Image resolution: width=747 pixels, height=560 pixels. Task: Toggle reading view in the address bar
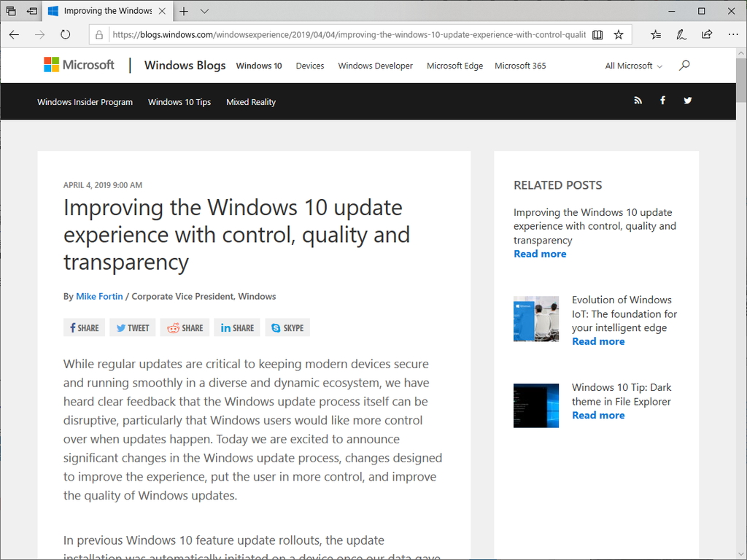tap(598, 34)
